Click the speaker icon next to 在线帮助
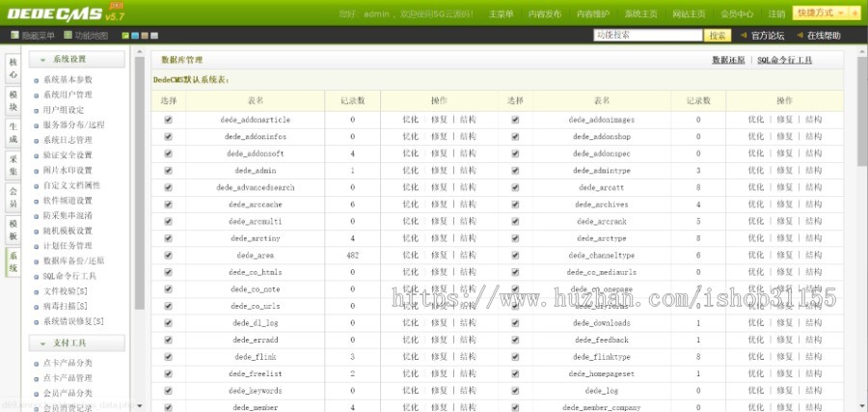The image size is (868, 412). click(800, 36)
